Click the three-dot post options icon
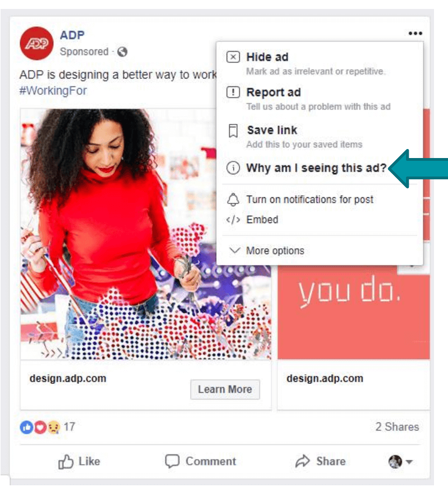 click(415, 33)
